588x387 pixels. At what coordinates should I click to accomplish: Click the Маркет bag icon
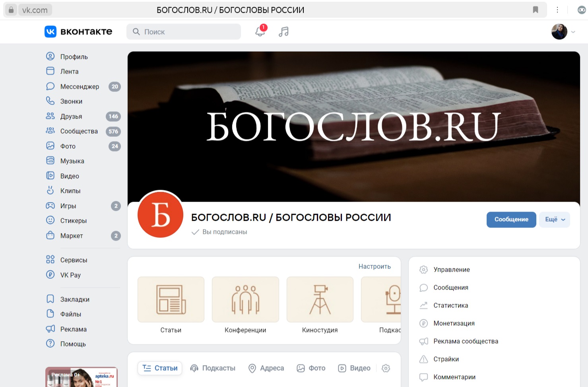click(x=50, y=235)
